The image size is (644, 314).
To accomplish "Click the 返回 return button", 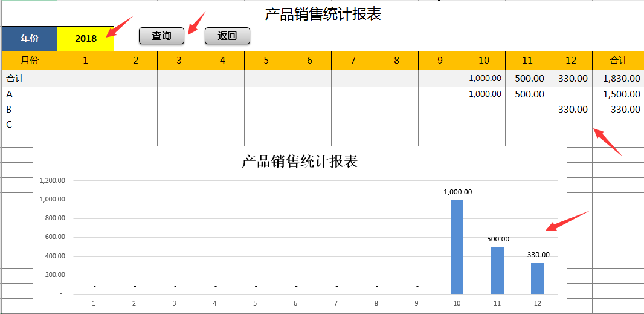I will click(x=227, y=36).
